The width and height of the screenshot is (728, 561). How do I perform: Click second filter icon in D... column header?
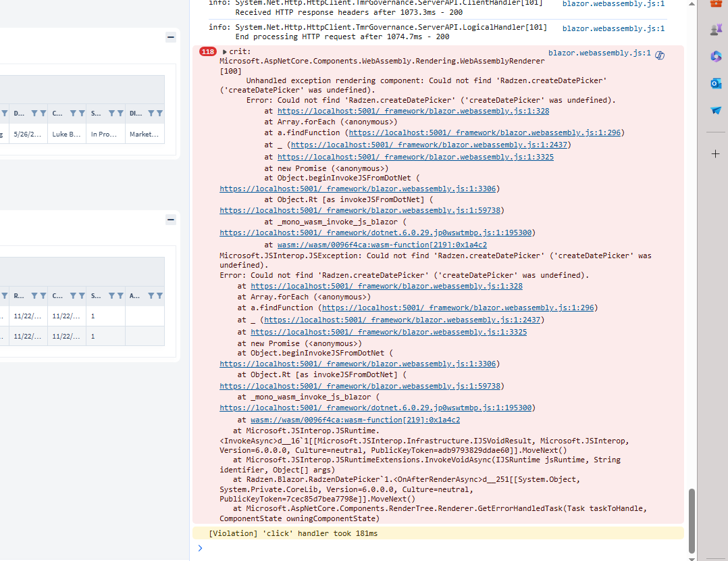point(43,114)
